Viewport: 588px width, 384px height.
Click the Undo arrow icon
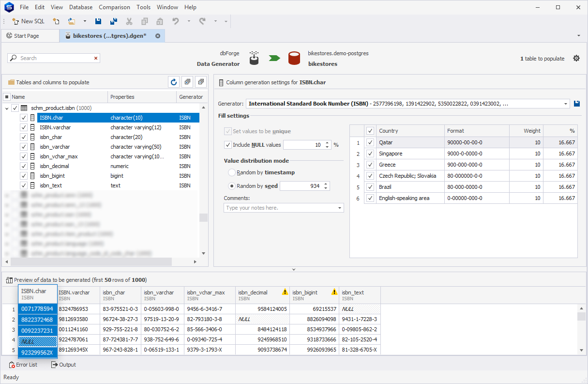(176, 21)
